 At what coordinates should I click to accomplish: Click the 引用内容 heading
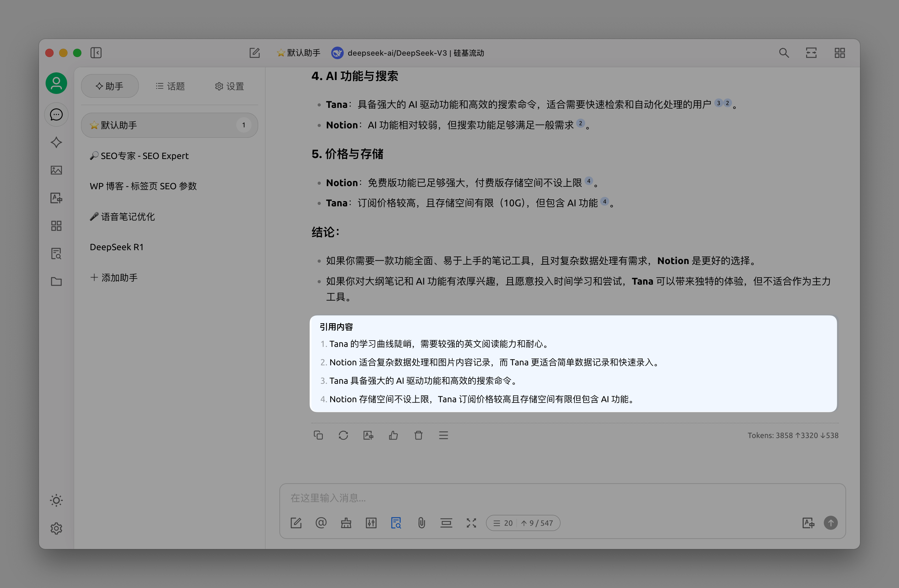[336, 327]
